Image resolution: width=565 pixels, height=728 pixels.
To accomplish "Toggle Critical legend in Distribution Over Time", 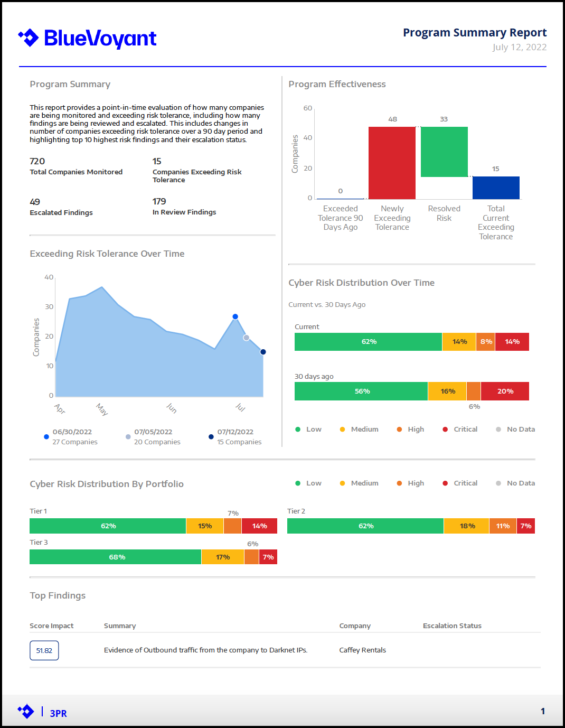I will pyautogui.click(x=460, y=430).
